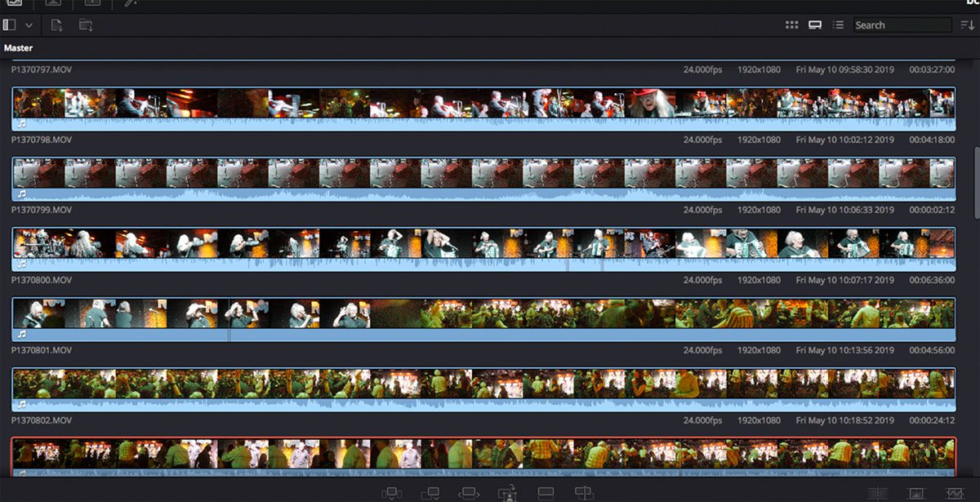The image size is (980, 502).
Task: Click the P1370797.MOV file name
Action: 42,70
